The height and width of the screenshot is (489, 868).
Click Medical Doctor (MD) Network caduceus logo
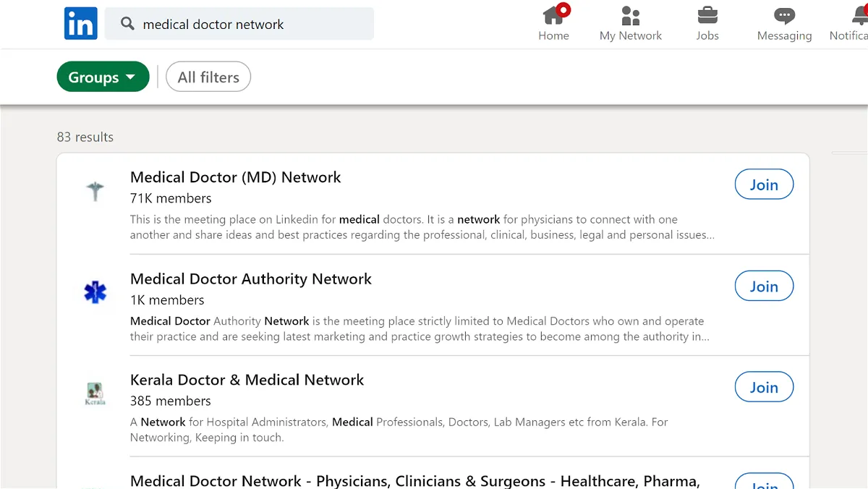95,192
